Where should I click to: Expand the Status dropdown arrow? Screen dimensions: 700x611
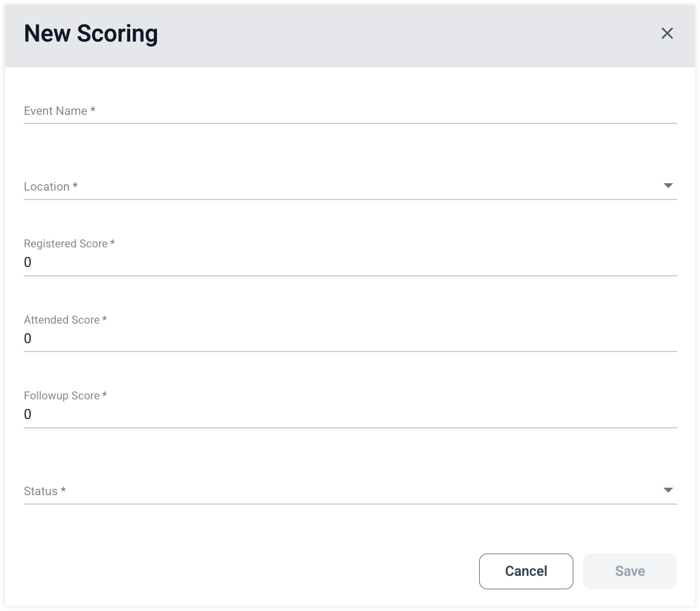coord(668,490)
